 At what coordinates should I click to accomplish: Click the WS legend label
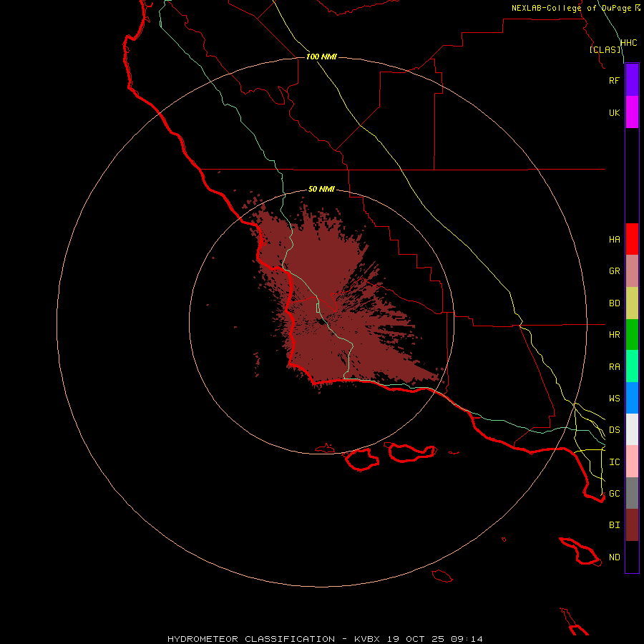click(x=614, y=399)
